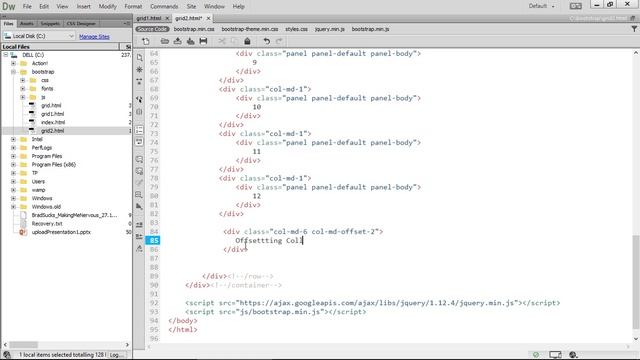640x360 pixels.
Task: Collapse the DELL (C:) root node
Action: (x=6, y=55)
